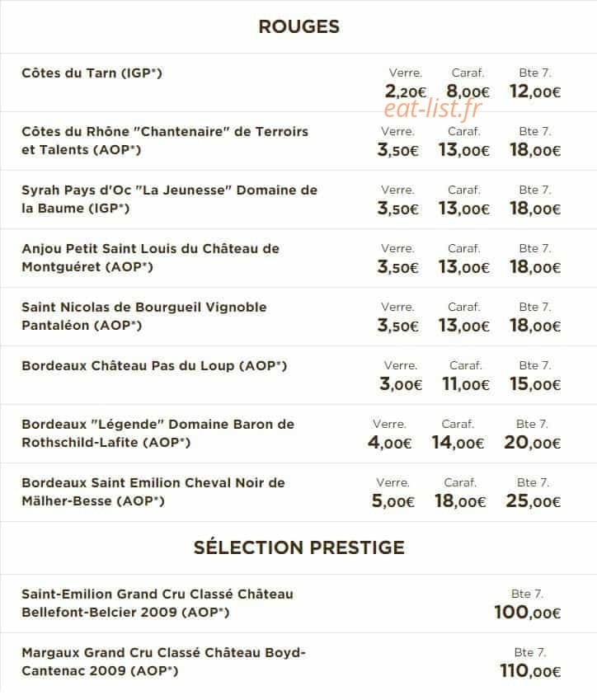Screen dimensions: 597x700
Task: Select the Côtes du Tarn (IGP) wine
Action: point(92,73)
